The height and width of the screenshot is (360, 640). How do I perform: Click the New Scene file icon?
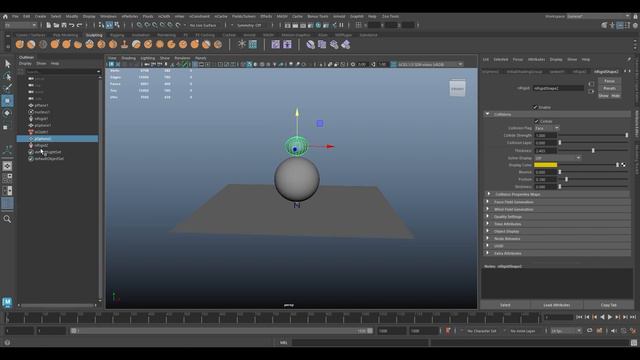[x=48, y=25]
